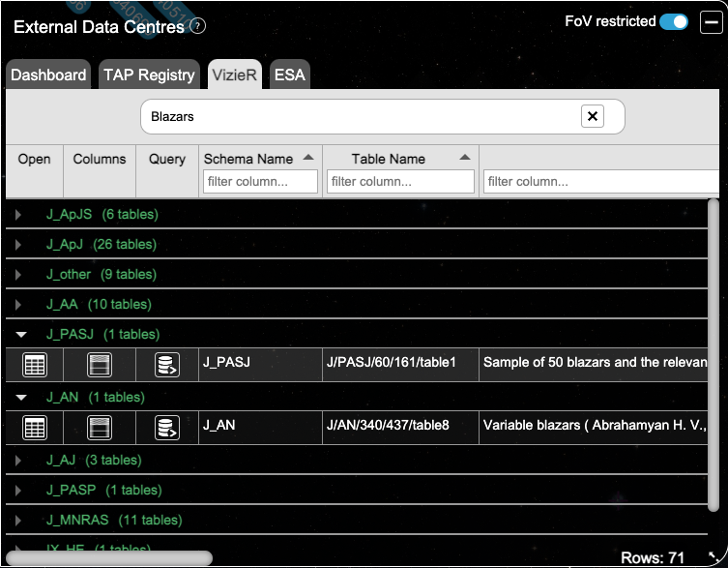Click the J_AN schema name cell
This screenshot has height=568, width=728.
pos(260,427)
